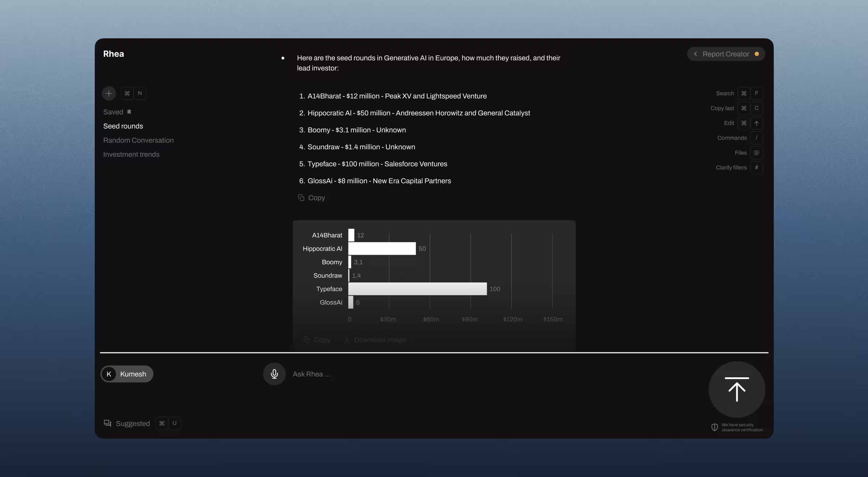Click the Typeface bar in the chart
The image size is (868, 477).
[x=417, y=289]
